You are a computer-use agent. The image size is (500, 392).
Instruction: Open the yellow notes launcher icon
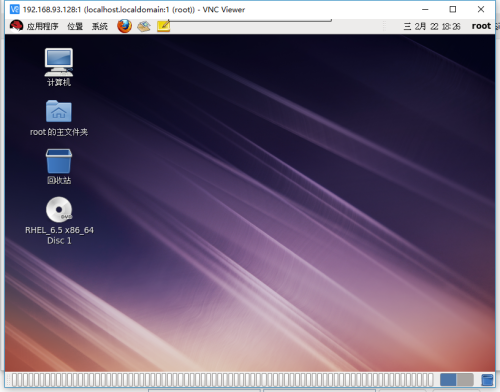(x=164, y=26)
